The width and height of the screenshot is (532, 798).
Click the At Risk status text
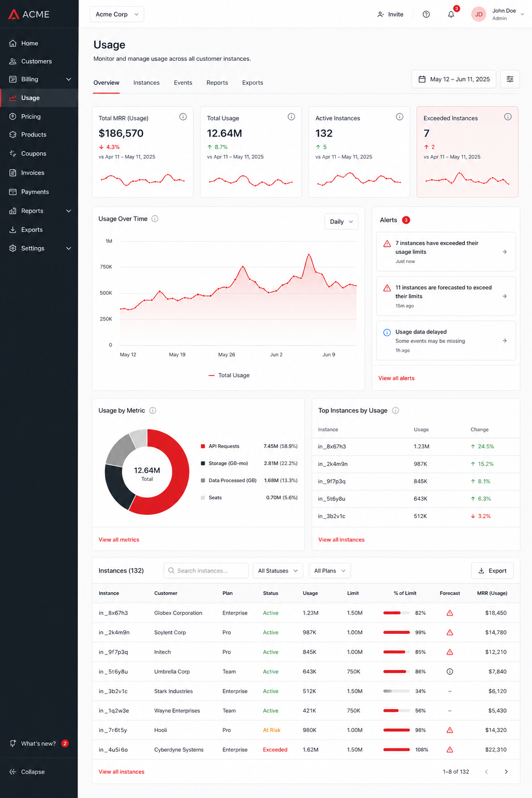click(x=272, y=730)
